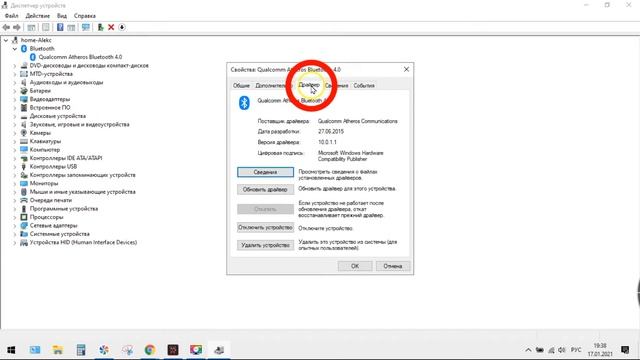Screen dimensions: 640x360
Task: Expand the Видеоадаптеры node
Action: tap(15, 99)
